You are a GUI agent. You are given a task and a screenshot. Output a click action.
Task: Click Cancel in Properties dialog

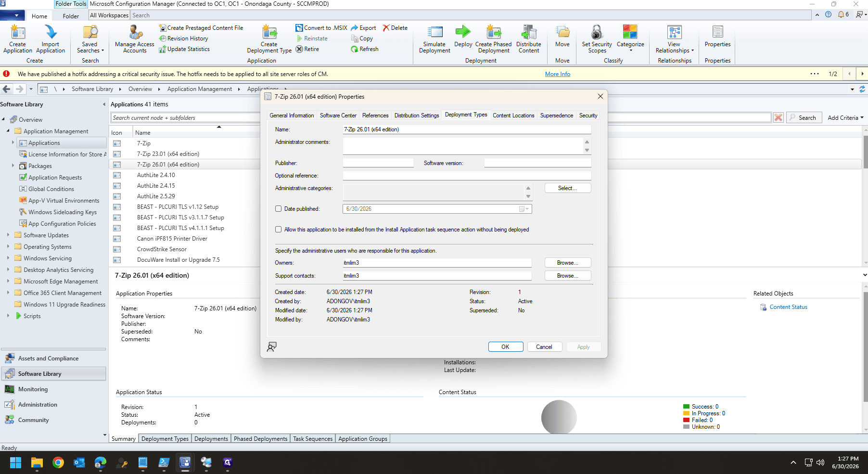click(544, 347)
